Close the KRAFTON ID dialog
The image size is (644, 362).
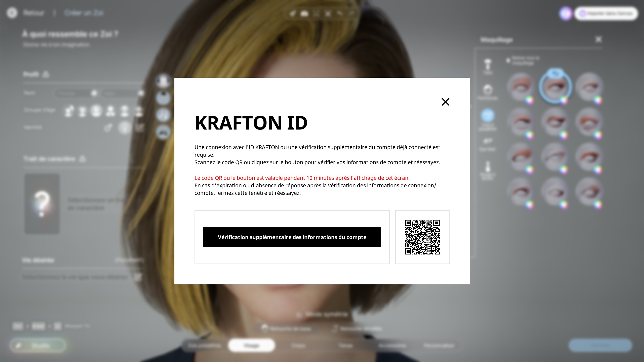(445, 102)
